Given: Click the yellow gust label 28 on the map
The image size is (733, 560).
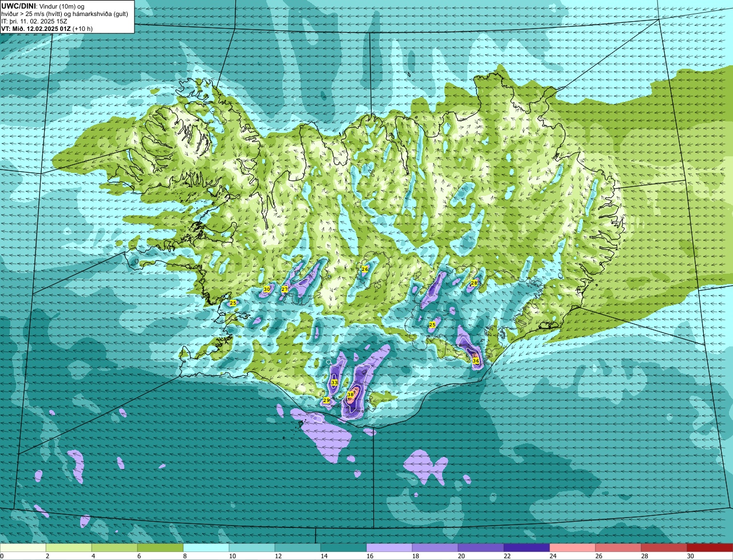Looking at the screenshot, I should (x=474, y=283).
